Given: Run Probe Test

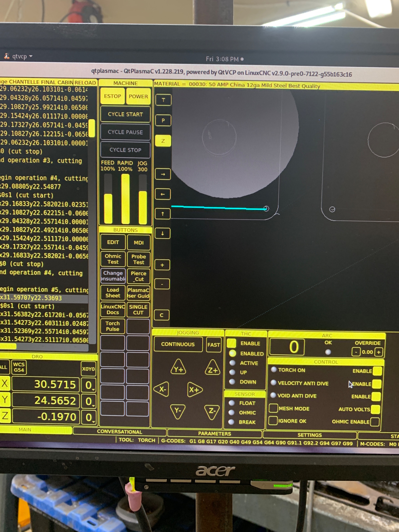Looking at the screenshot, I should point(138,260).
